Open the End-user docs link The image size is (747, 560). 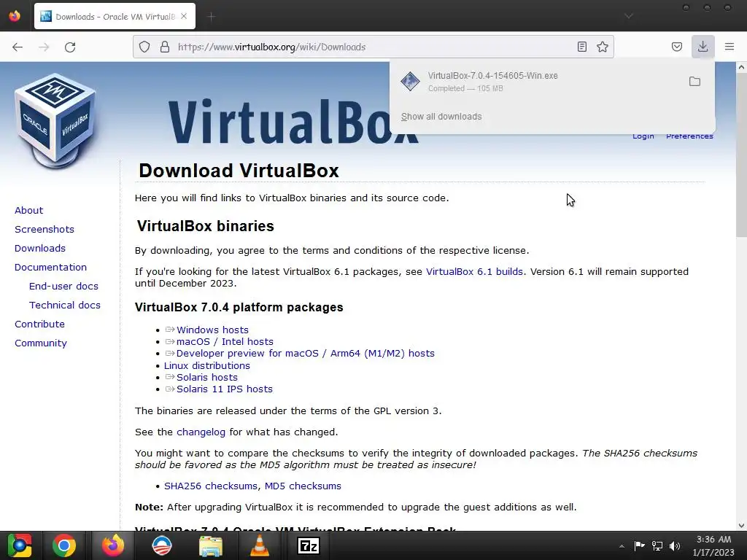pyautogui.click(x=64, y=286)
